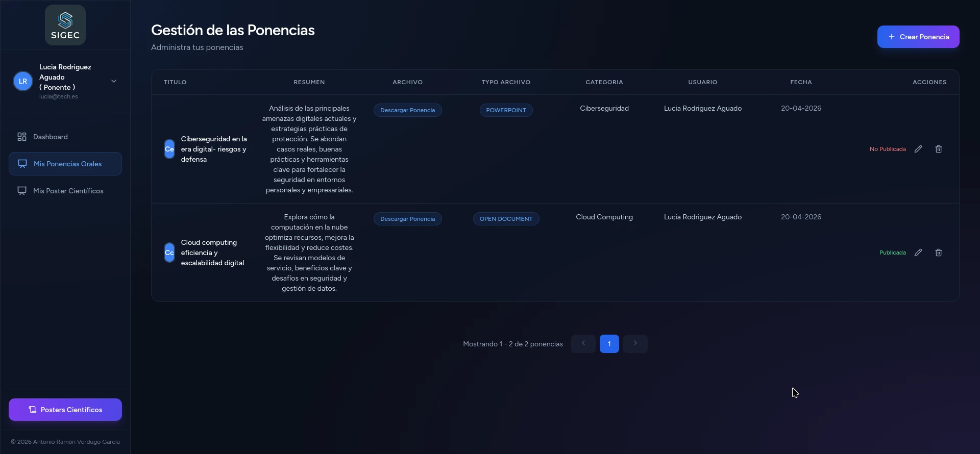The width and height of the screenshot is (980, 454).
Task: Select page 1 in pagination
Action: 609,344
